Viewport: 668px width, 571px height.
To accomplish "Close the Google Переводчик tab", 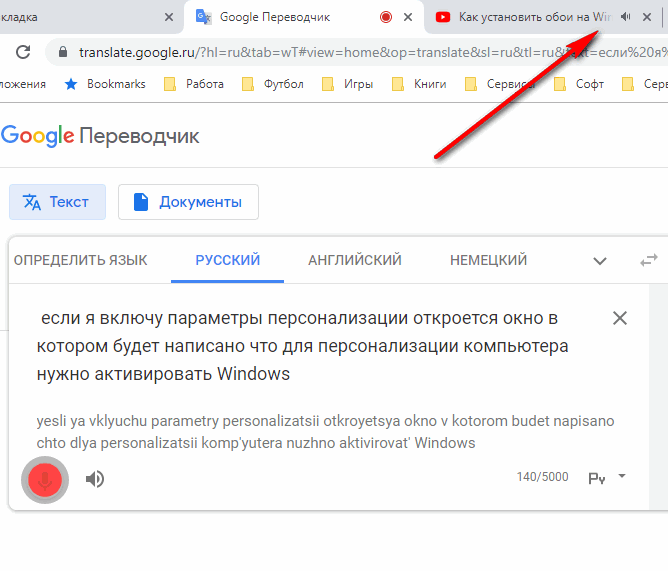I will pyautogui.click(x=408, y=17).
